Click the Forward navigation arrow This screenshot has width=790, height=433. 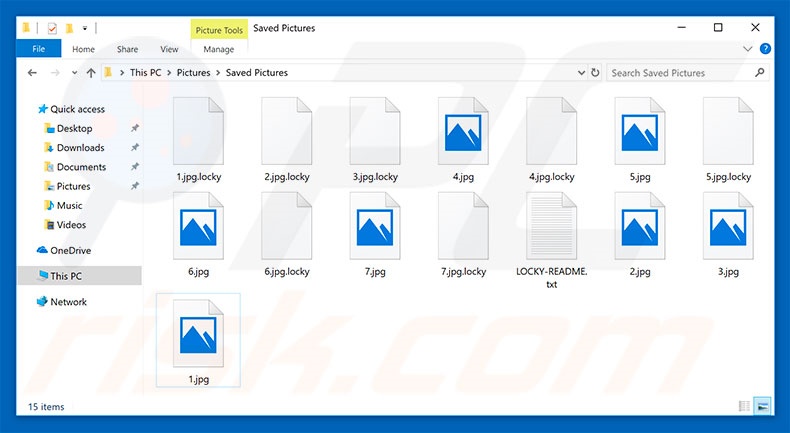click(55, 73)
